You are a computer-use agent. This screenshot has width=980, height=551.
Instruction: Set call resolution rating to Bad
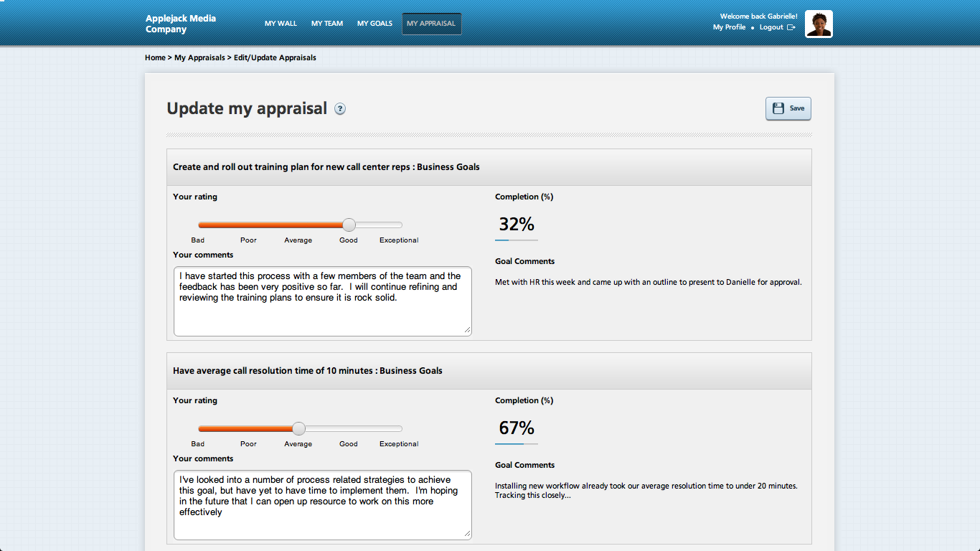tap(199, 429)
